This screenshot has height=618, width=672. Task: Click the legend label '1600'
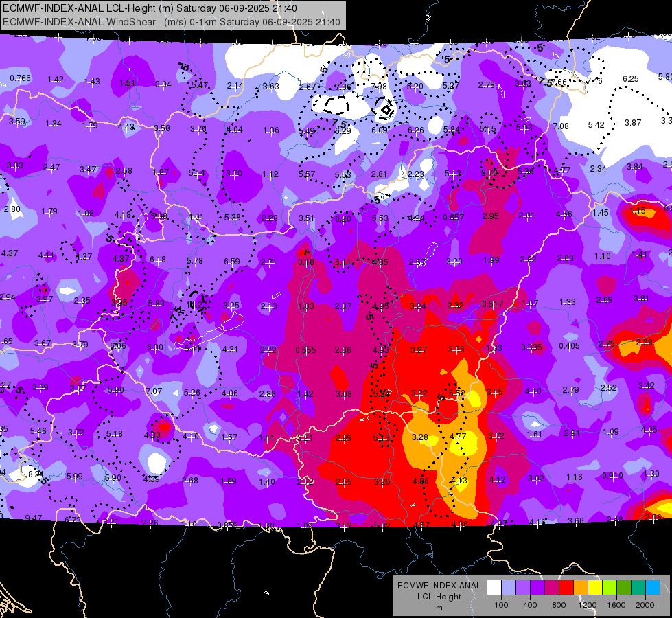616,605
